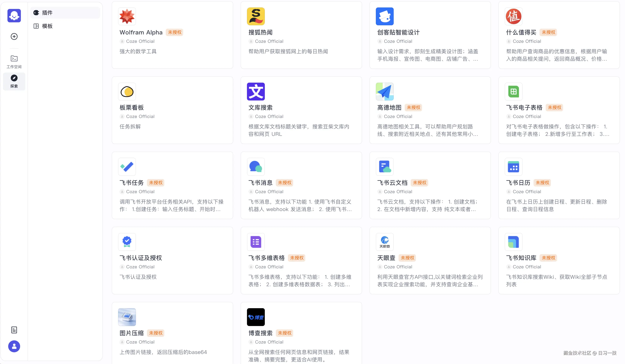Open the Wolfram Alpha plugin title
The image size is (625, 364).
(x=141, y=32)
